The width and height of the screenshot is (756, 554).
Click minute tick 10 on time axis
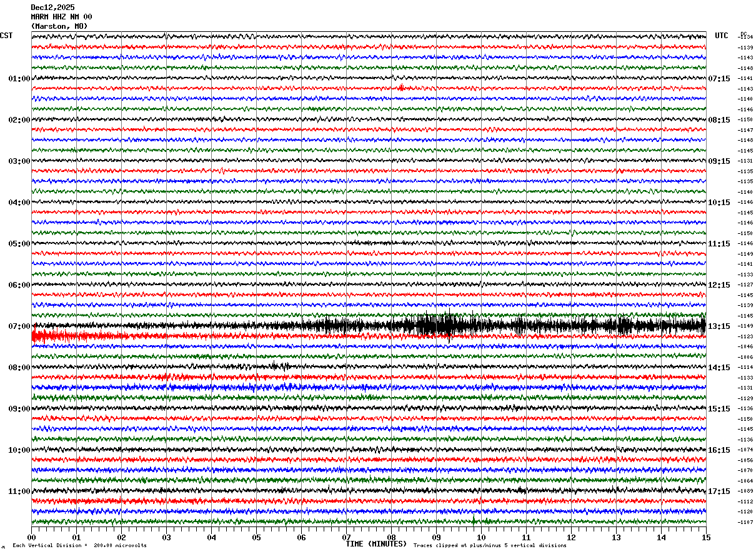[x=481, y=537]
